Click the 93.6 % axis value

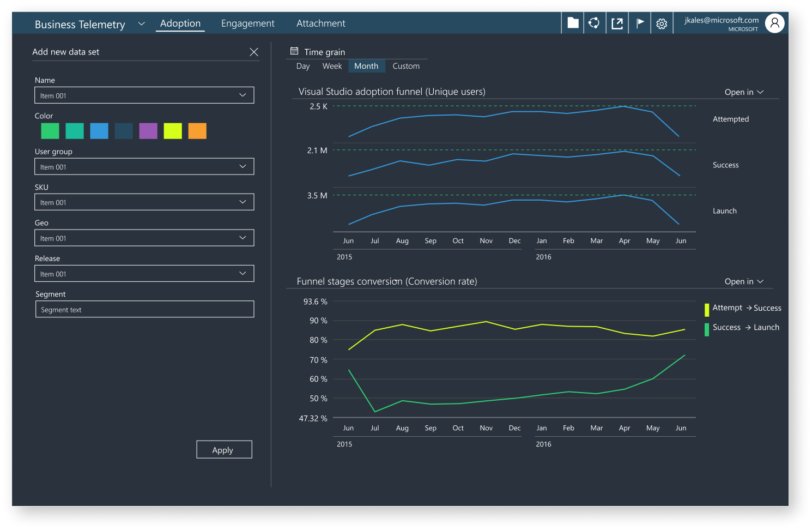(316, 302)
